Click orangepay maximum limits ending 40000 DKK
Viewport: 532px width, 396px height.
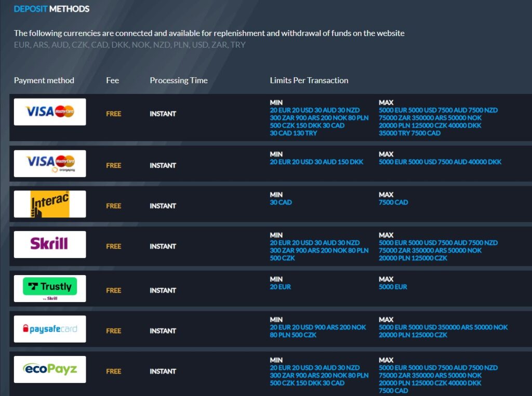tap(440, 162)
